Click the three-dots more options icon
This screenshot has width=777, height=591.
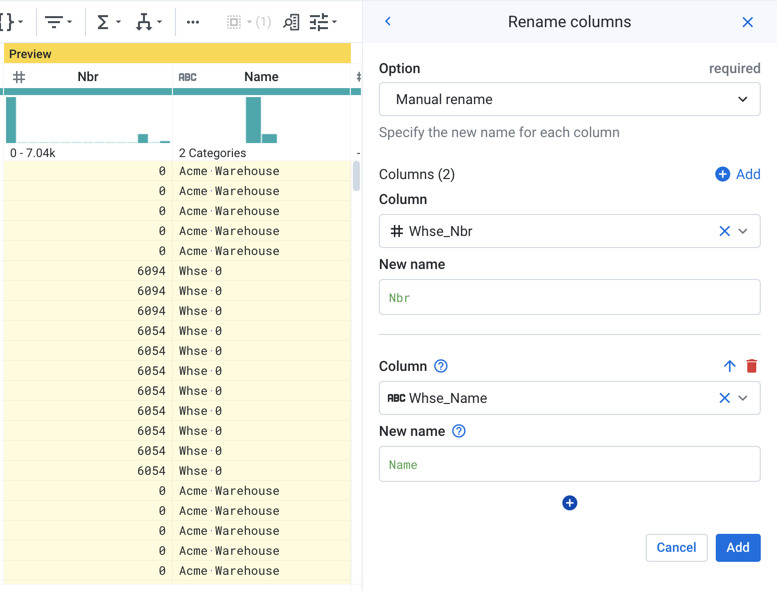coord(193,22)
